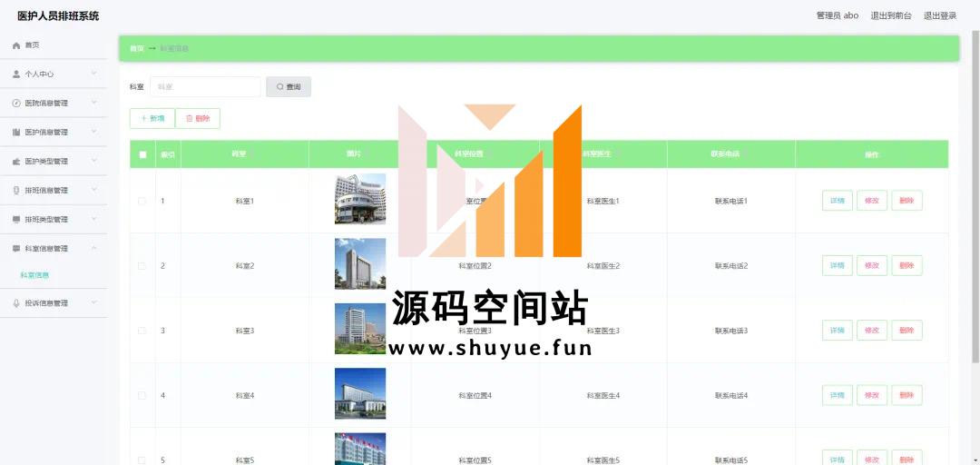Click 修改 for row 科室4

tap(872, 395)
